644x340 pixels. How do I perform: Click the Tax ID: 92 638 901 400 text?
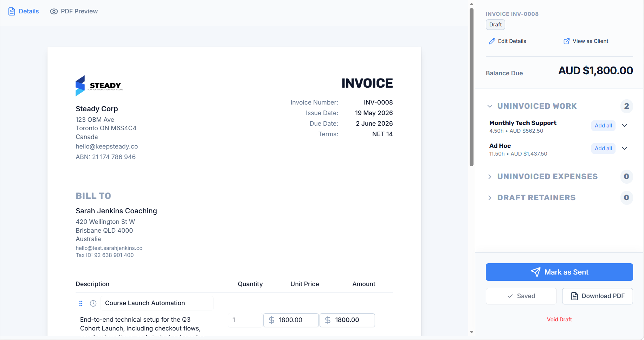(x=105, y=255)
